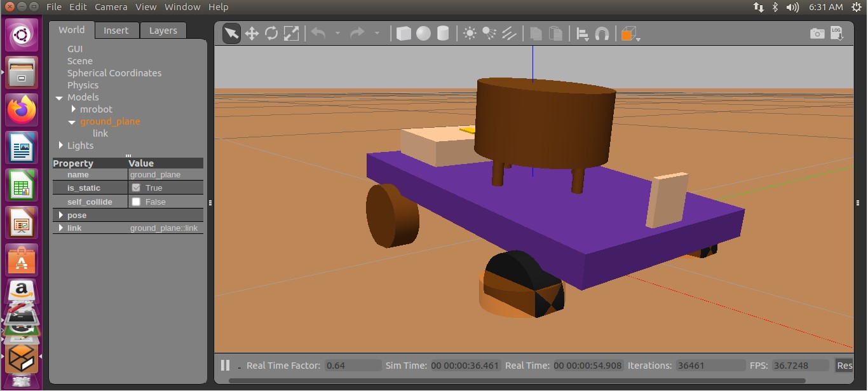Screen dimensions: 868x391
Task: Expand the mrobot model tree item
Action: click(x=74, y=109)
